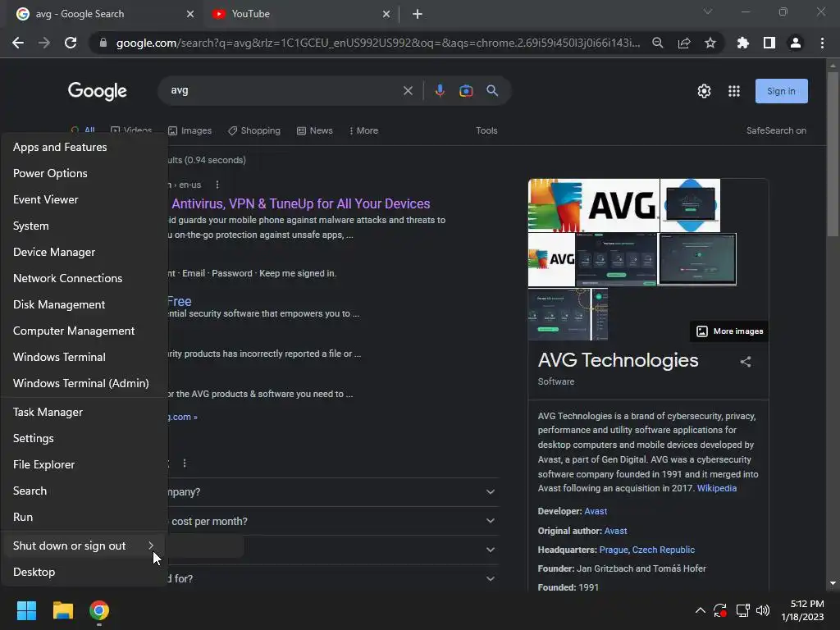Open search Tools
The image size is (840, 630).
(x=486, y=130)
